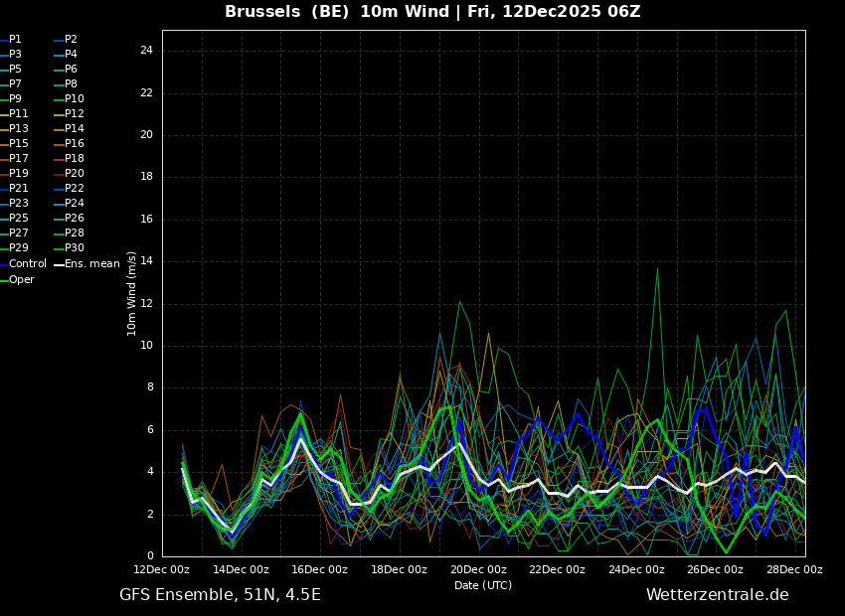The width and height of the screenshot is (845, 616).
Task: Click the Wetterzentrale.de watermark text
Action: [x=717, y=595]
